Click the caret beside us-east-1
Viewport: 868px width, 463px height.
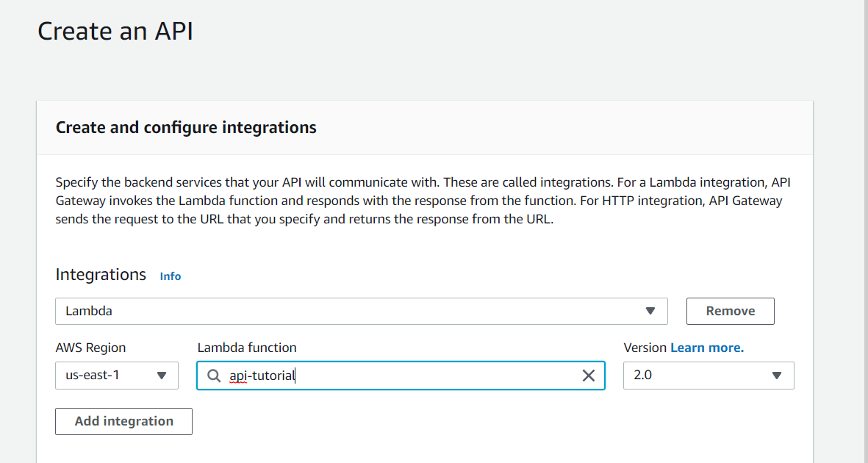click(x=162, y=376)
